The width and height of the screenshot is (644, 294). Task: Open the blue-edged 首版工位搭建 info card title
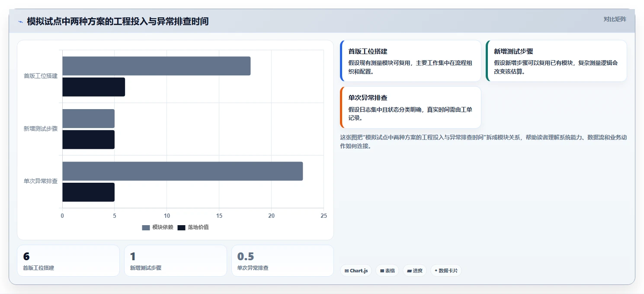(368, 52)
